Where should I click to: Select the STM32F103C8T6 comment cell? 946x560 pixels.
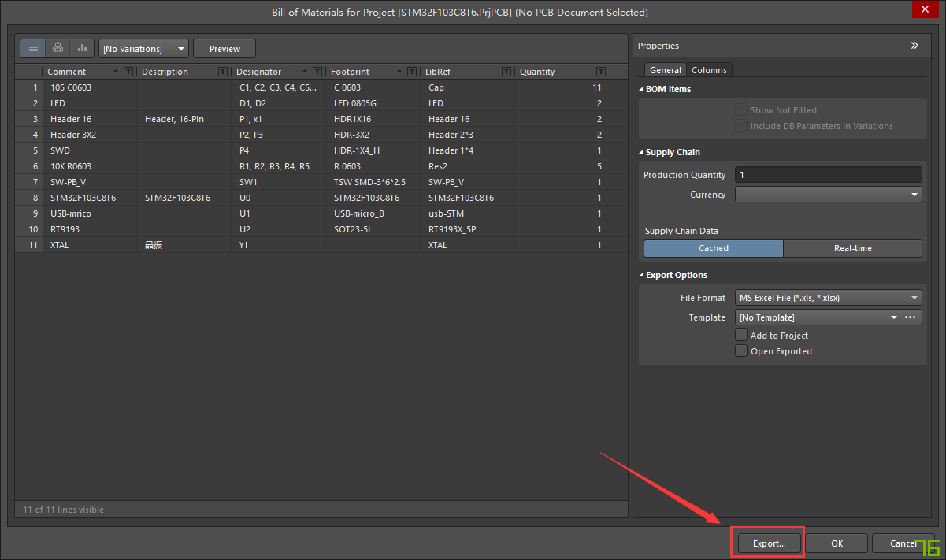click(90, 198)
